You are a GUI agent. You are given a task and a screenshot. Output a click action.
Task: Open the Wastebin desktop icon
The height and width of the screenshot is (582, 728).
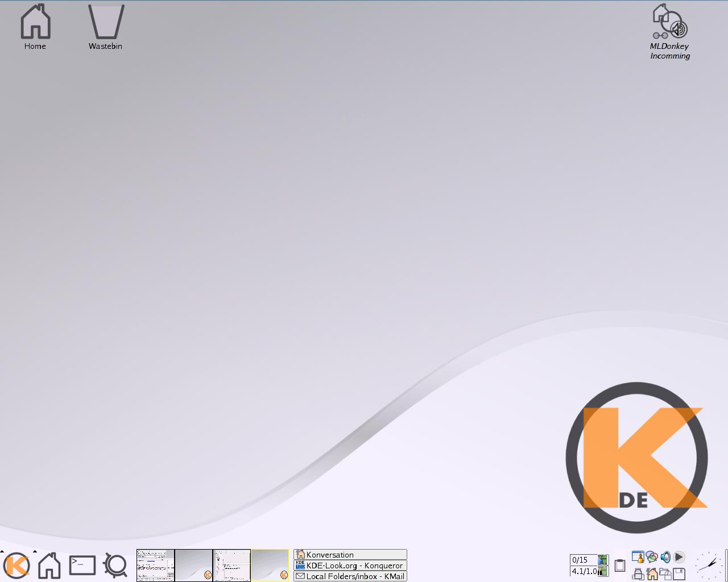point(106,27)
